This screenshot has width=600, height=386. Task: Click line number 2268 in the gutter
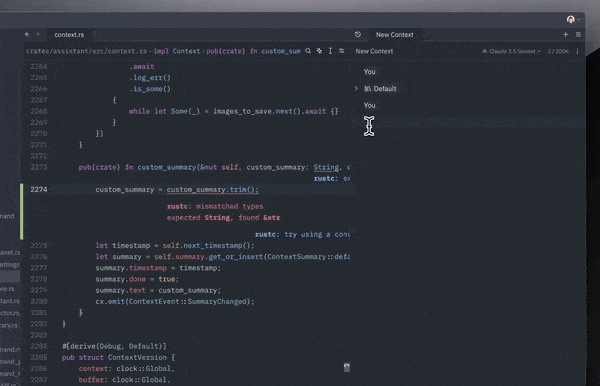point(39,111)
